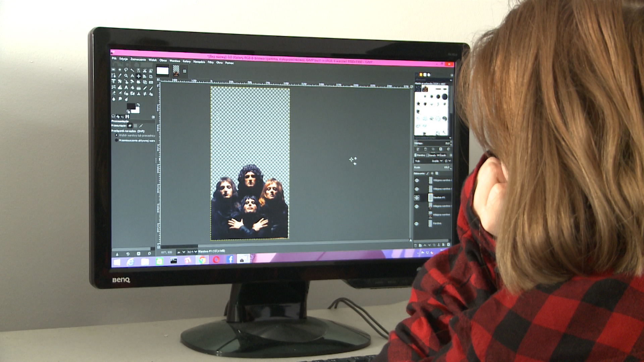644x362 pixels.
Task: Toggle visibility eye of bottom Warstwa layer
Action: coord(417,224)
